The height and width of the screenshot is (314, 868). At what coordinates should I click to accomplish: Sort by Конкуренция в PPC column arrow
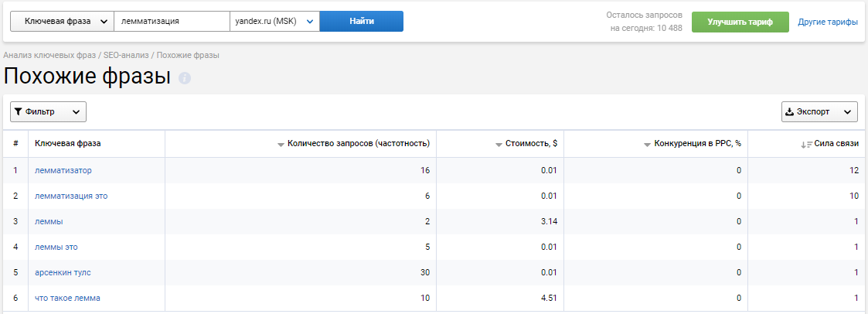648,144
